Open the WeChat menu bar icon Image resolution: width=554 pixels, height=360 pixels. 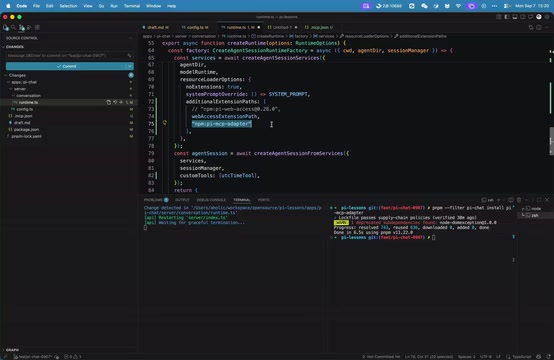[x=424, y=6]
